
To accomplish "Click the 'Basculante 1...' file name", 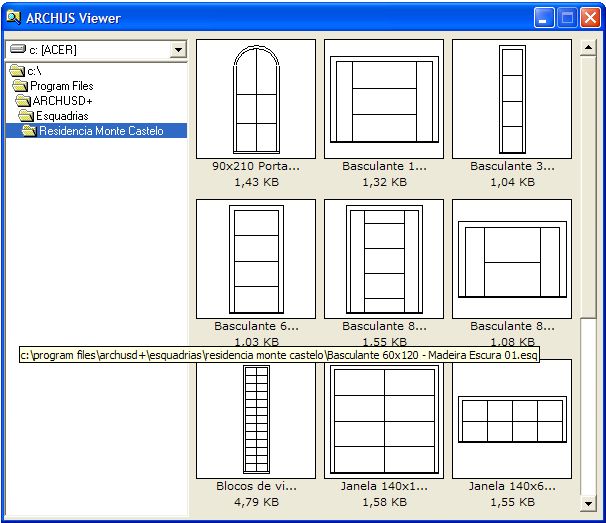I will 384,166.
